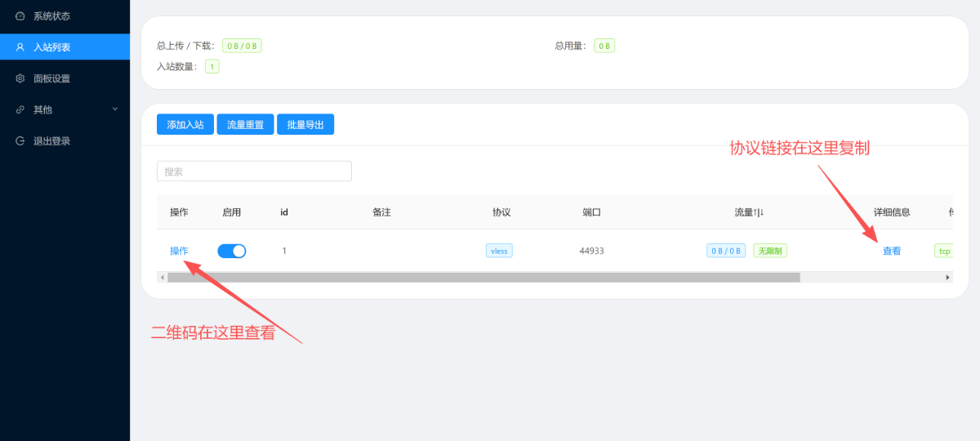The height and width of the screenshot is (441, 980).
Task: Expand the 其他 submenu chevron
Action: tap(115, 109)
